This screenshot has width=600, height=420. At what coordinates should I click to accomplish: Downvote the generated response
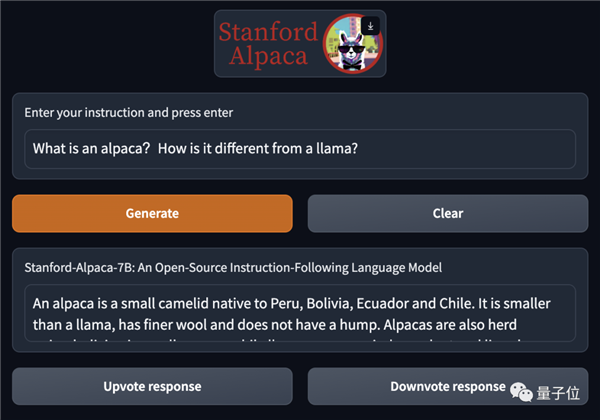448,386
